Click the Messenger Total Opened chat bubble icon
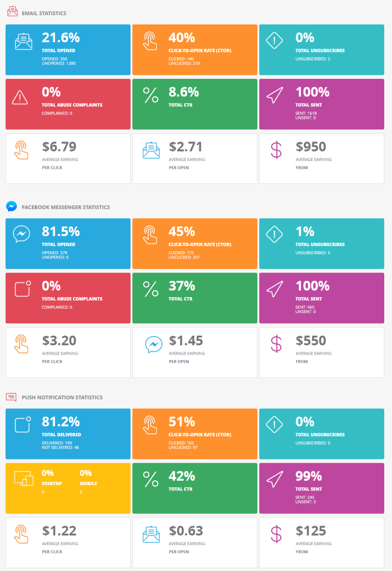The height and width of the screenshot is (571, 392). tap(21, 234)
